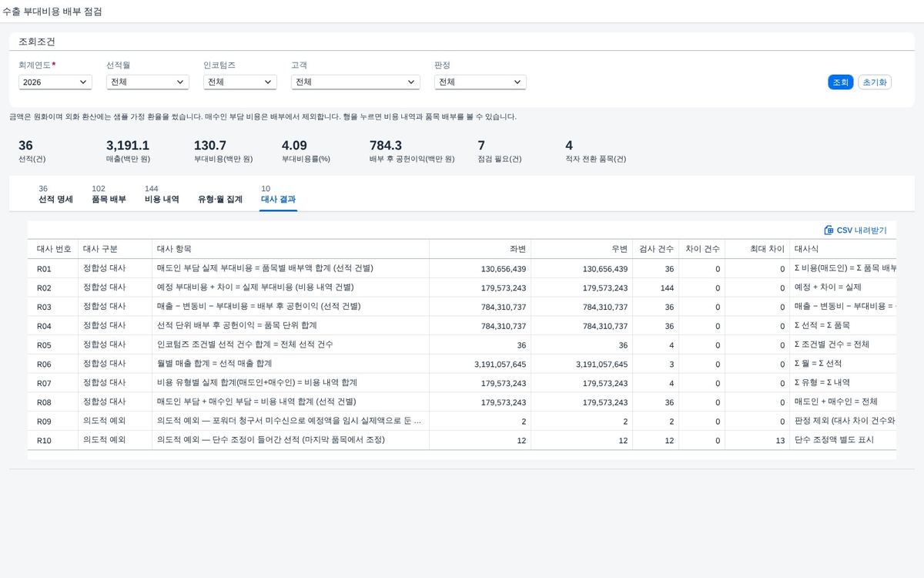Click 단수 조정이 들어간 선적 item cell

[291, 440]
